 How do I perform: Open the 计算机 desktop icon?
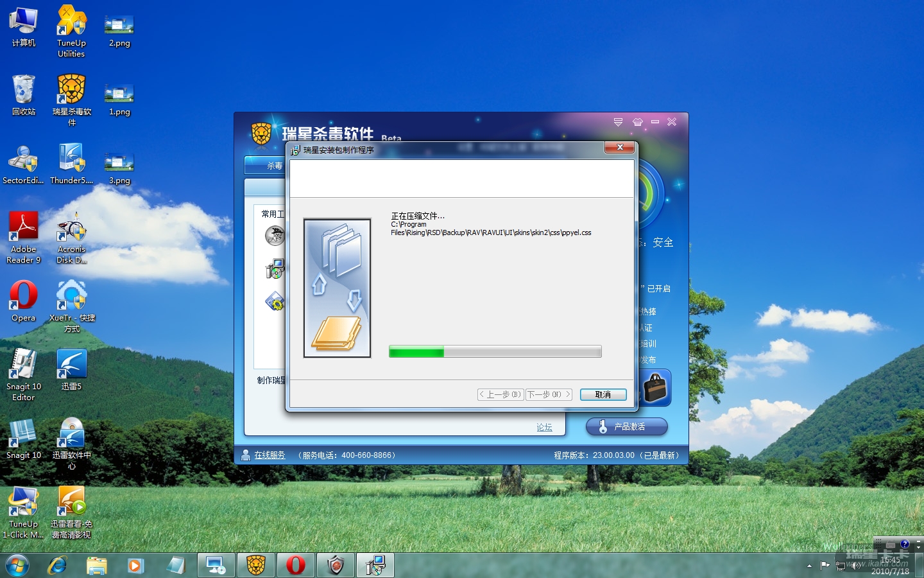(24, 28)
